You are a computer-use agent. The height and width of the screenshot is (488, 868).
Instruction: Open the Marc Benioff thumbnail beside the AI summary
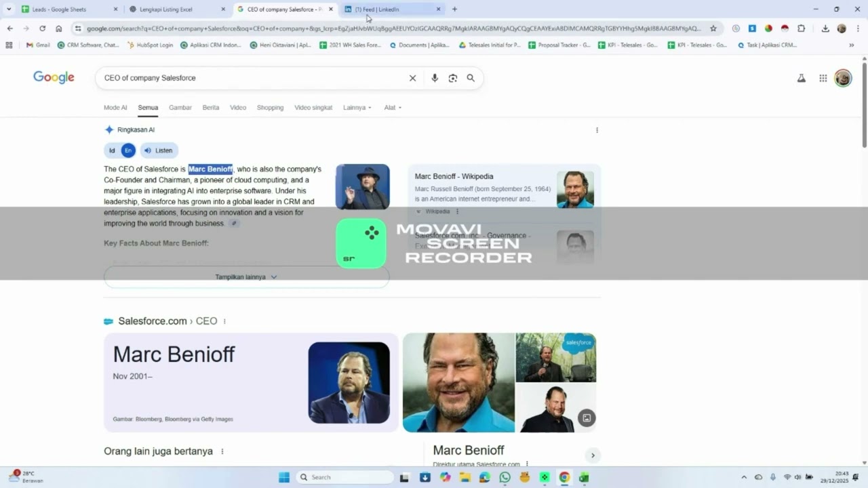point(363,186)
